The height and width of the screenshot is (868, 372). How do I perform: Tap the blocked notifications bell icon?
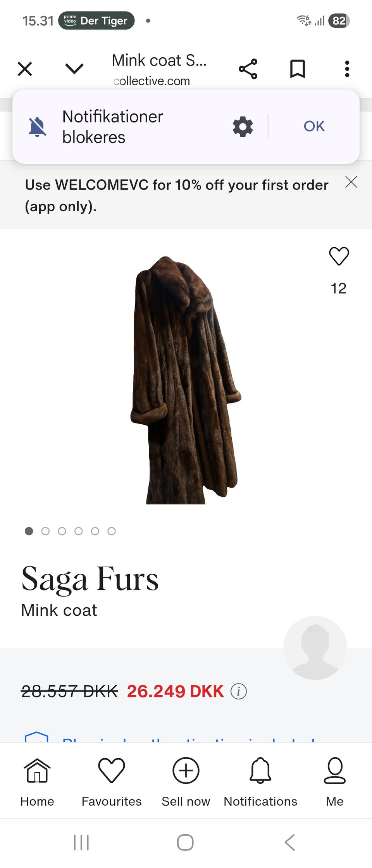tap(38, 127)
